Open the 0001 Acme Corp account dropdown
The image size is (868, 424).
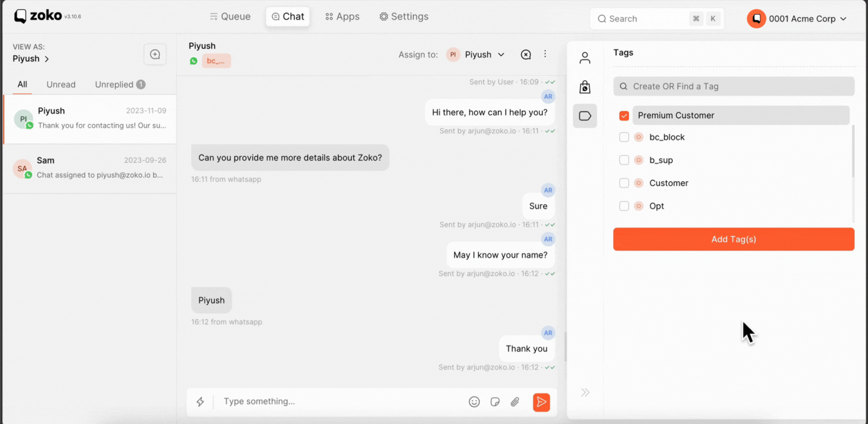coord(808,19)
